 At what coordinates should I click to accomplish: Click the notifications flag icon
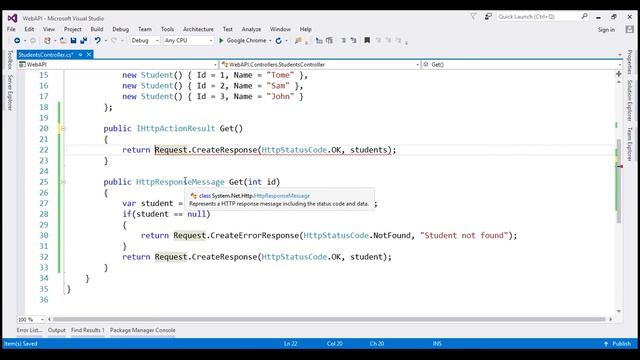473,16
